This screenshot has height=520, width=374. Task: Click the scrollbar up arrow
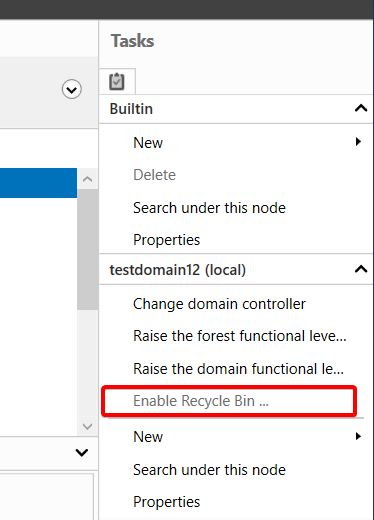coord(87,179)
